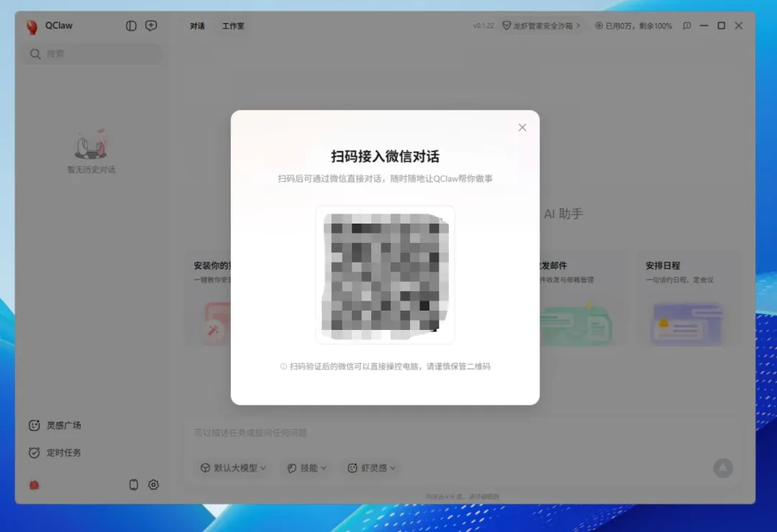The width and height of the screenshot is (777, 532).
Task: Open settings with the gear icon
Action: [x=154, y=485]
